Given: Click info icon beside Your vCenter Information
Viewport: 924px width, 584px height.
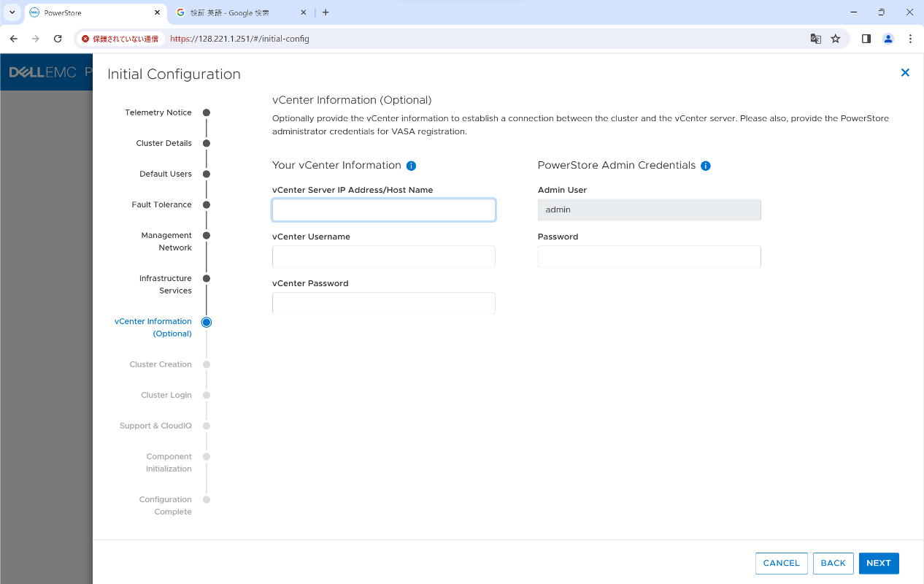Looking at the screenshot, I should pyautogui.click(x=411, y=166).
